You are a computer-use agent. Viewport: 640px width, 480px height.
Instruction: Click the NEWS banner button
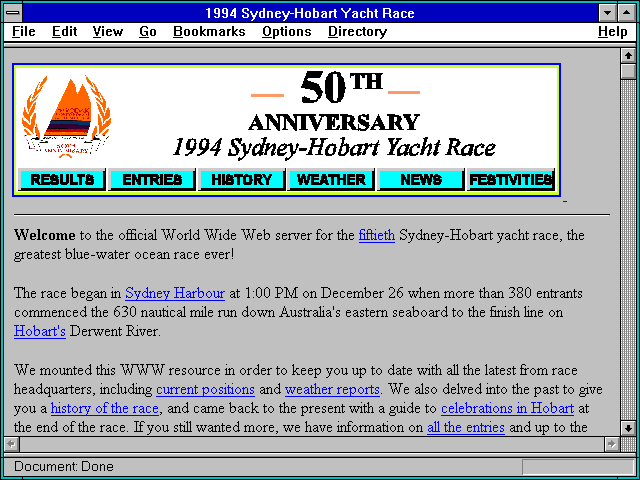[x=420, y=179]
